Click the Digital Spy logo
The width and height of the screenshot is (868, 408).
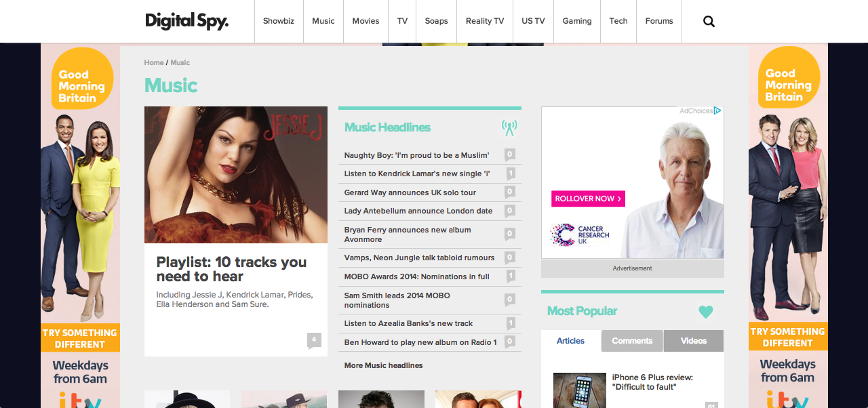tap(187, 21)
